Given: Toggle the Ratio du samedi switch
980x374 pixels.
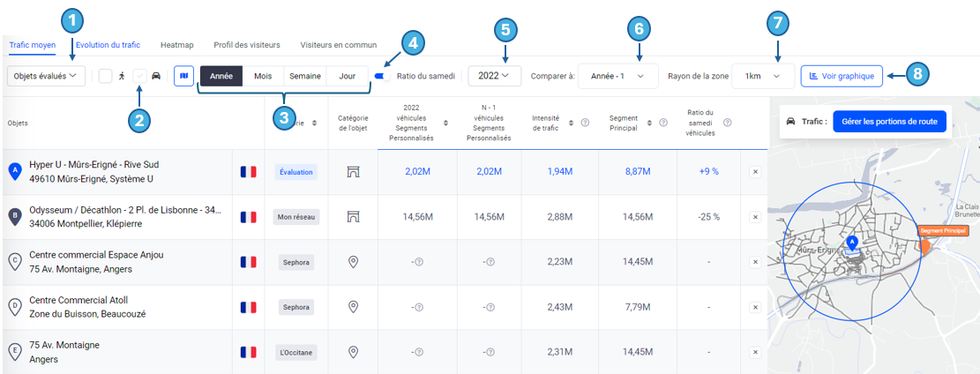Looking at the screenshot, I should (382, 77).
